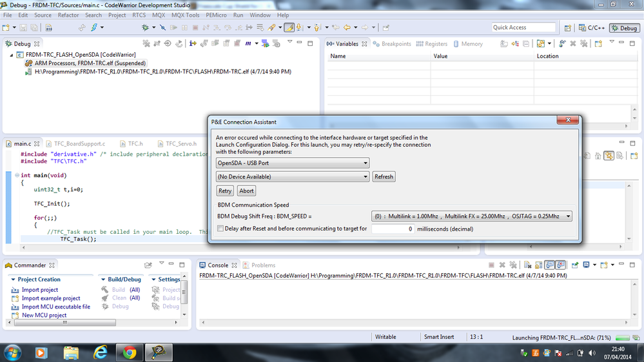Image resolution: width=644 pixels, height=362 pixels.
Task: Toggle Show Console on Standard Error changes
Action: click(561, 265)
